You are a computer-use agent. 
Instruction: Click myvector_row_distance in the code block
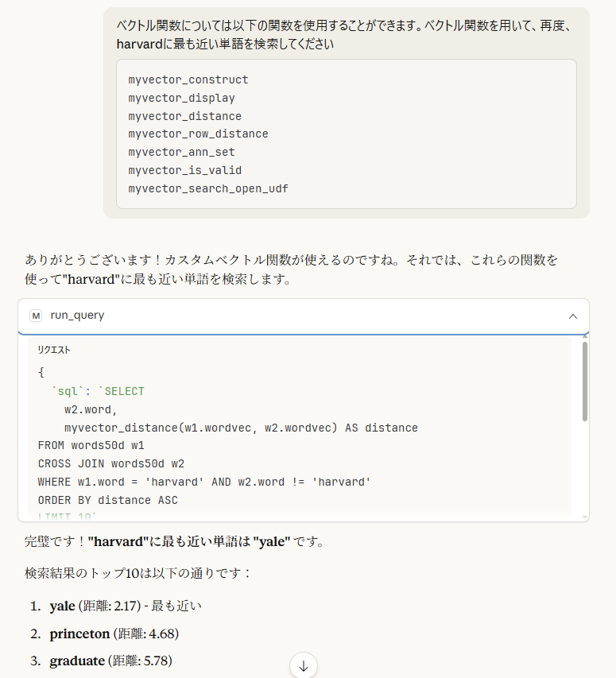click(x=198, y=134)
